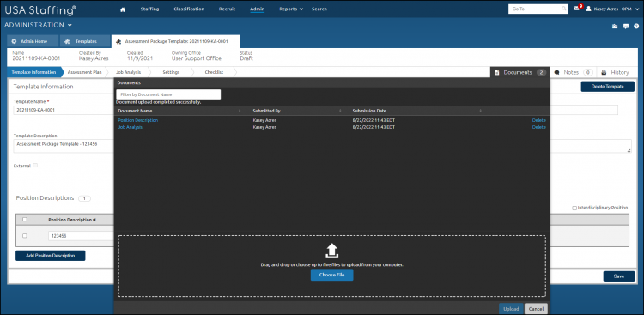Image resolution: width=644 pixels, height=315 pixels.
Task: Click the Documents count badge 2
Action: 541,72
